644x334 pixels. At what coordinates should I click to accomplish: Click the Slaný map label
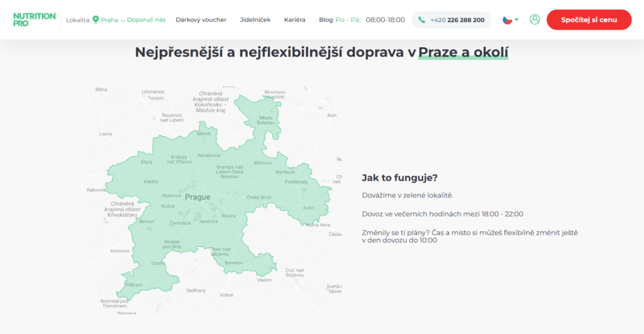[146, 162]
